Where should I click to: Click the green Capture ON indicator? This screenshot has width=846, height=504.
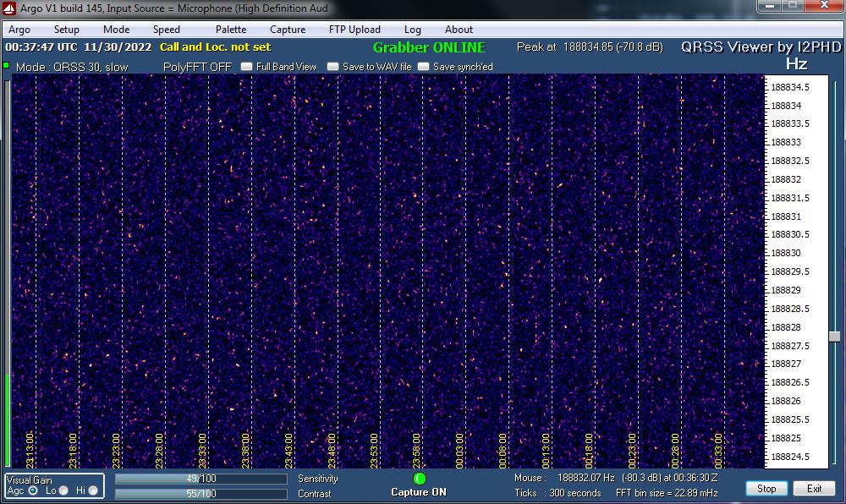[x=420, y=479]
